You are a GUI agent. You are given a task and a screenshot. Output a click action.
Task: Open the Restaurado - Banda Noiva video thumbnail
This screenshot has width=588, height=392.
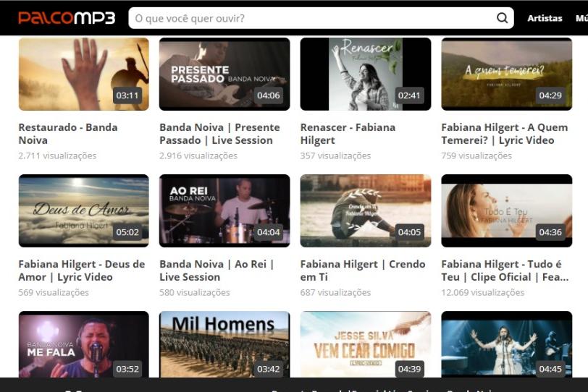[83, 74]
